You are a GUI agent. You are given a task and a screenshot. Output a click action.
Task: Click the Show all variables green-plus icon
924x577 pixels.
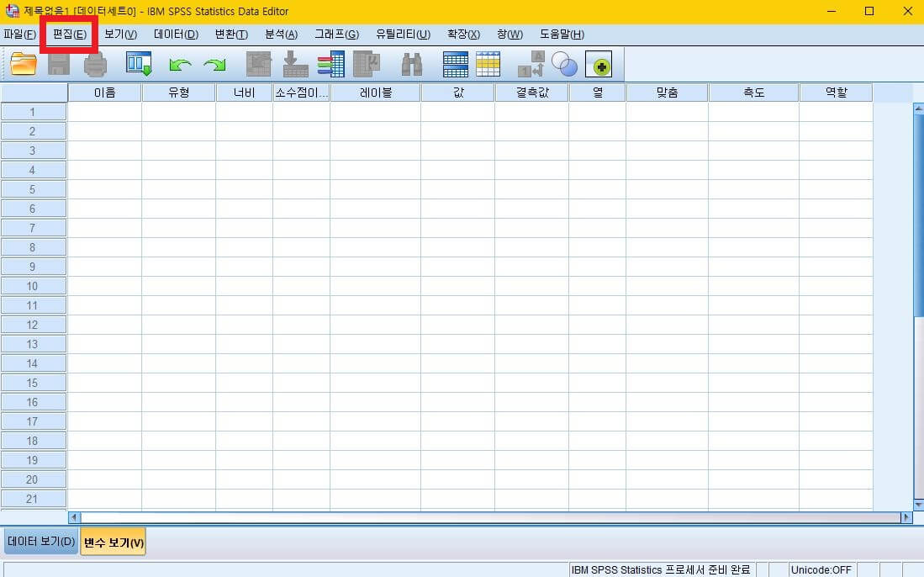pos(597,64)
